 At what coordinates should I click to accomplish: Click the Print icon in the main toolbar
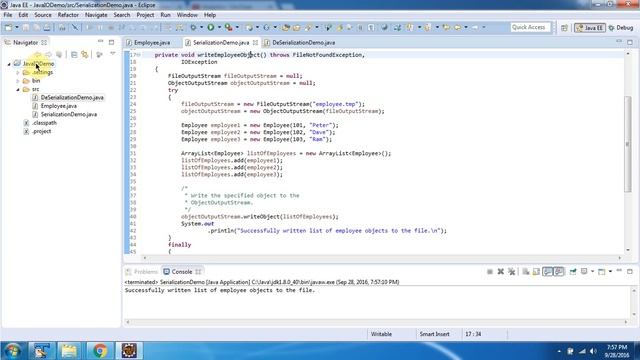pos(47,27)
